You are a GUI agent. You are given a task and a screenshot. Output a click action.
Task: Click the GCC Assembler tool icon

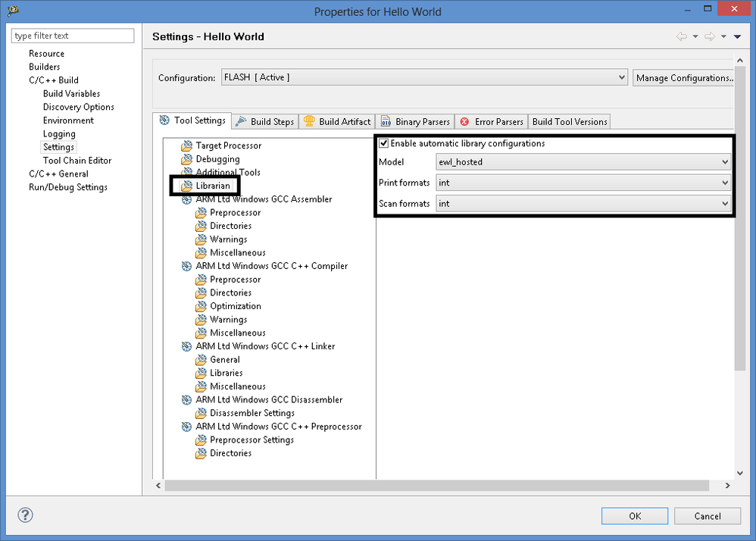point(186,199)
